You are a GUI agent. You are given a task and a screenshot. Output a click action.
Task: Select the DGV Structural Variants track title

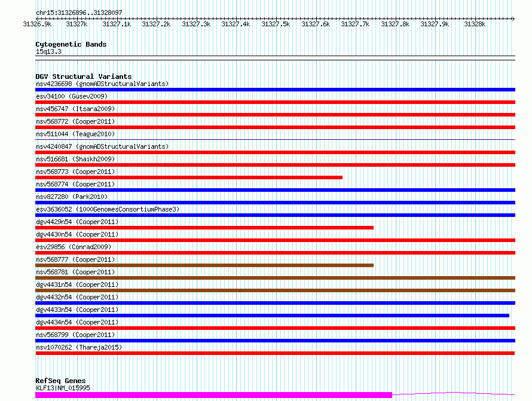[84, 76]
